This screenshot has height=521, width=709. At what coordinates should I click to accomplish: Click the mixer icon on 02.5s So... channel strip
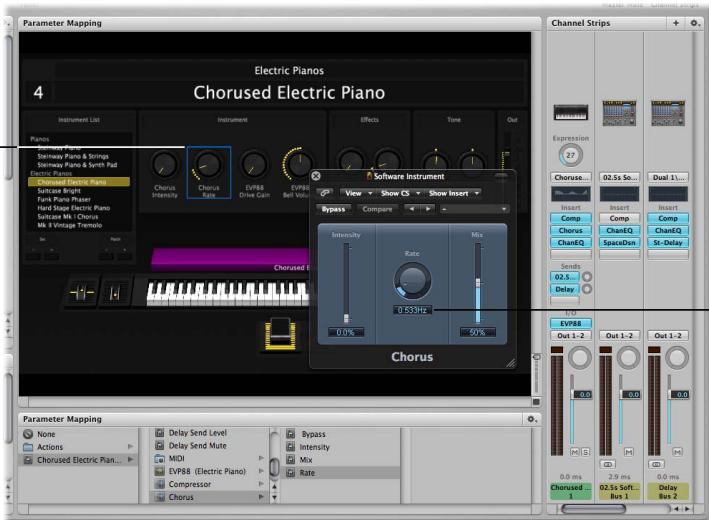[619, 113]
